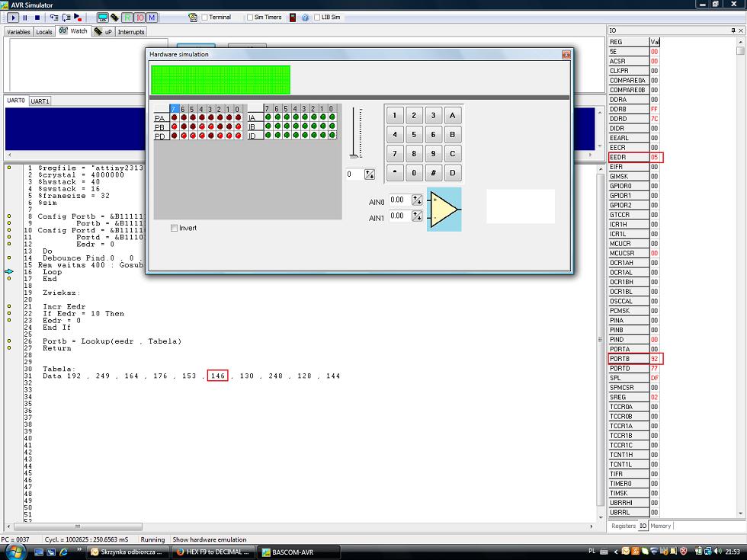Click keypad button 0

pos(414,173)
